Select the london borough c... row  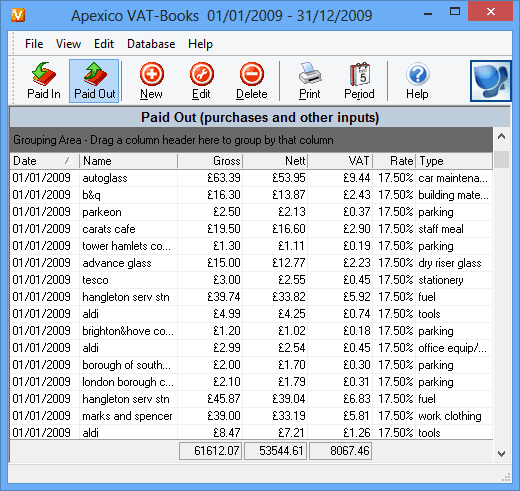click(x=251, y=382)
